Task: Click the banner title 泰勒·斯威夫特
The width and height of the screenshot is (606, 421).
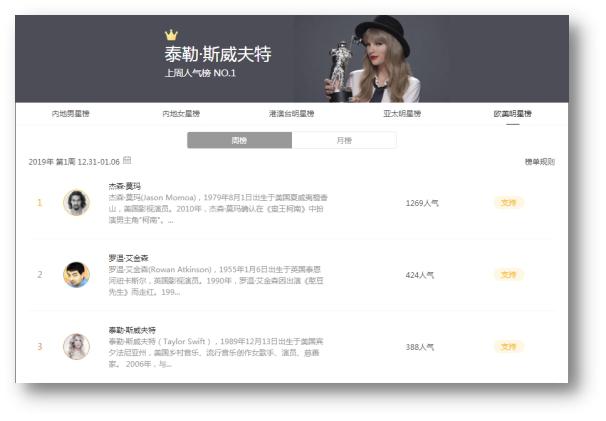Action: coord(218,54)
